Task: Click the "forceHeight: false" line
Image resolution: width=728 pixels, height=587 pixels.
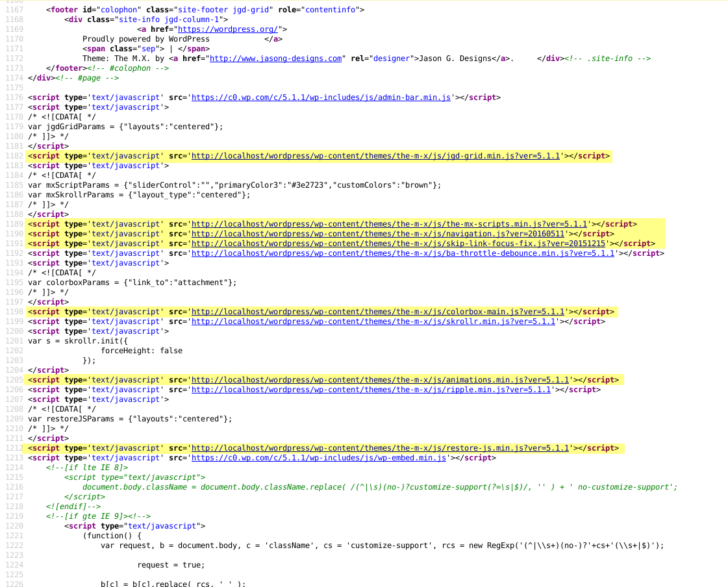Action: point(142,351)
